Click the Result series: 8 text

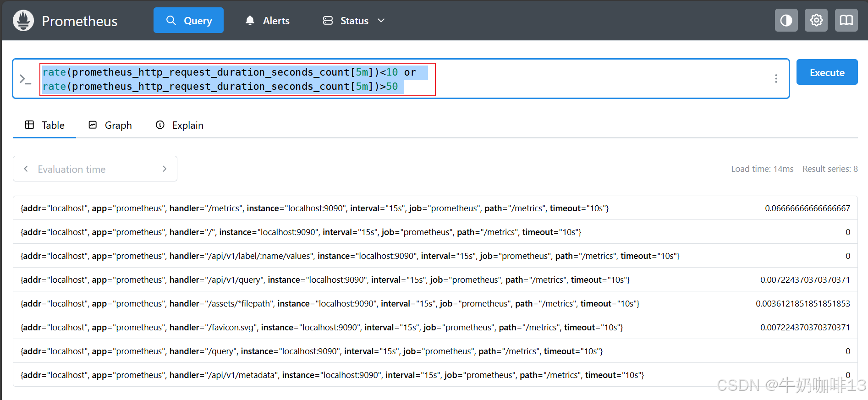coord(830,169)
